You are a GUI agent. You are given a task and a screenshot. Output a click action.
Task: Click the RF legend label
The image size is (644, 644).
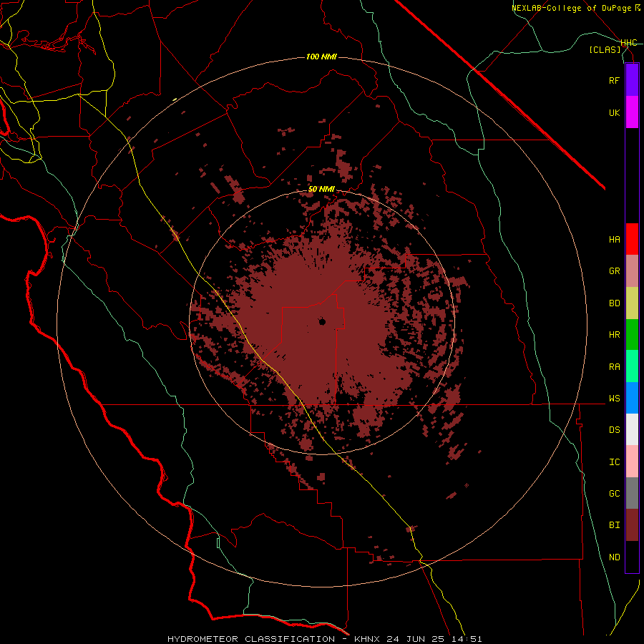[614, 80]
